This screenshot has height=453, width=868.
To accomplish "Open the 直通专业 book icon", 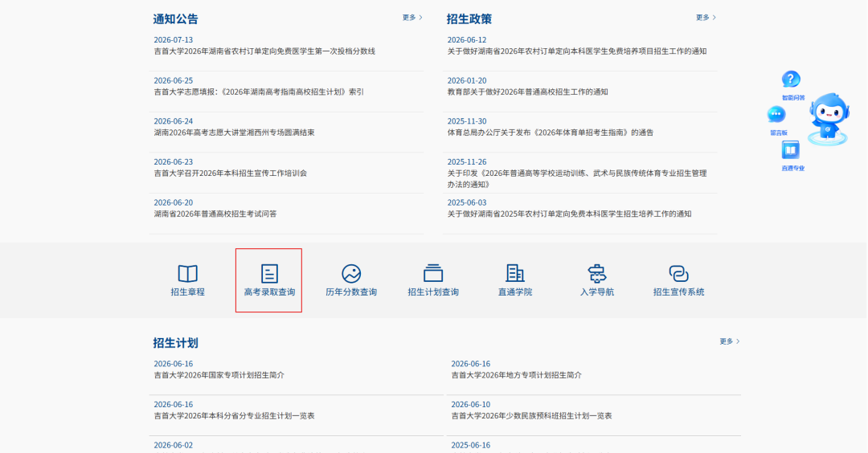I will click(x=791, y=150).
